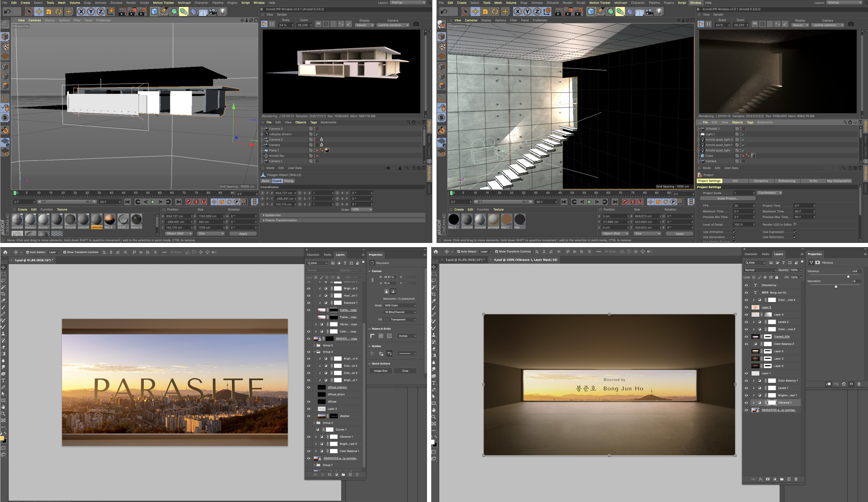Viewport: 868px width, 502px height.
Task: Open MoGraph menu in house-scene Cinema 4D
Action: coord(184,3)
